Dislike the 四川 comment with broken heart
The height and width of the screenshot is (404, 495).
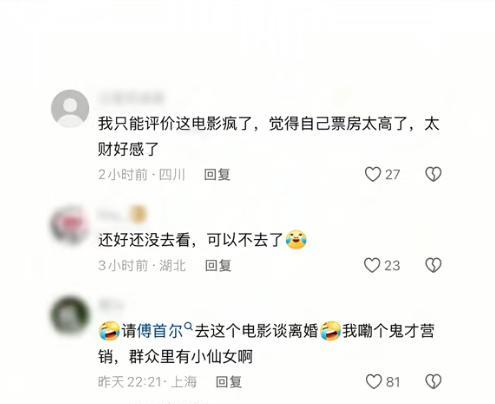coord(433,174)
